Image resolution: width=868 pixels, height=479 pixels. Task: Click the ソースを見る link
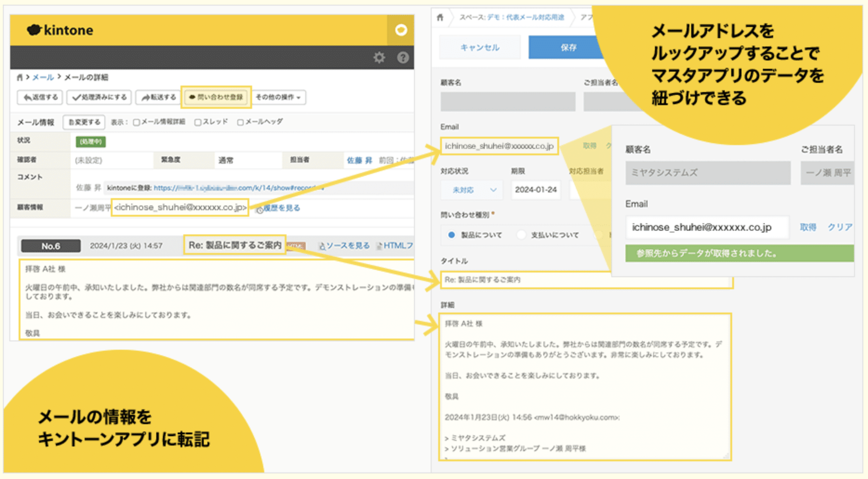point(347,246)
